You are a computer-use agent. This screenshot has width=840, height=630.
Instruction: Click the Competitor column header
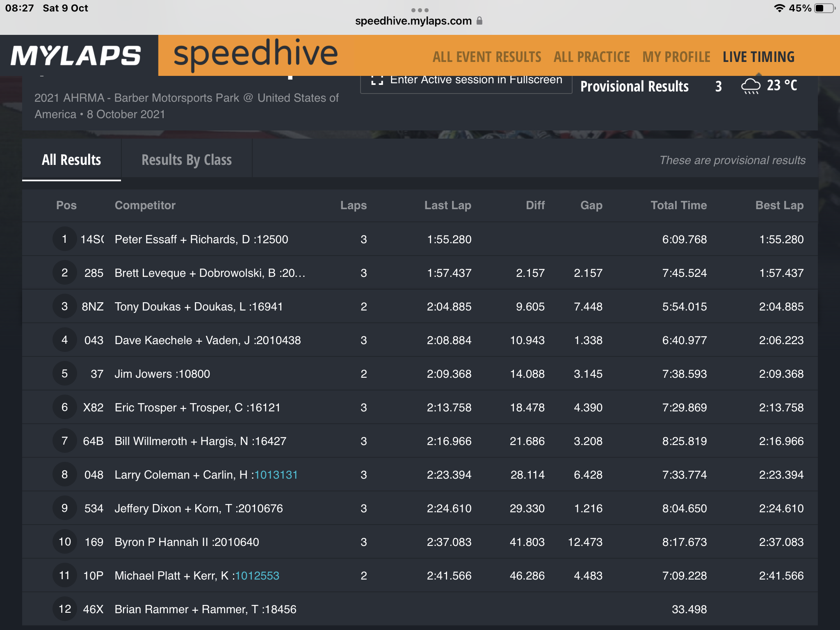pyautogui.click(x=145, y=205)
